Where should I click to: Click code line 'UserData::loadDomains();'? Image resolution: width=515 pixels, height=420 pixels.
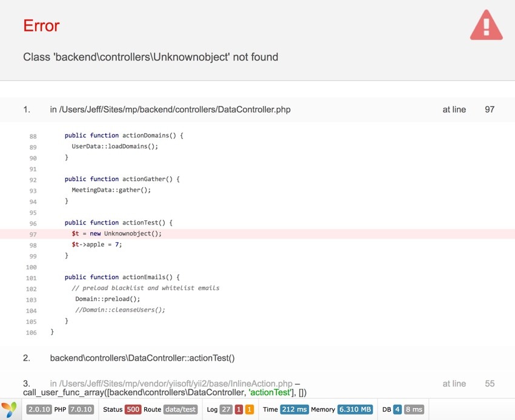(x=115, y=146)
